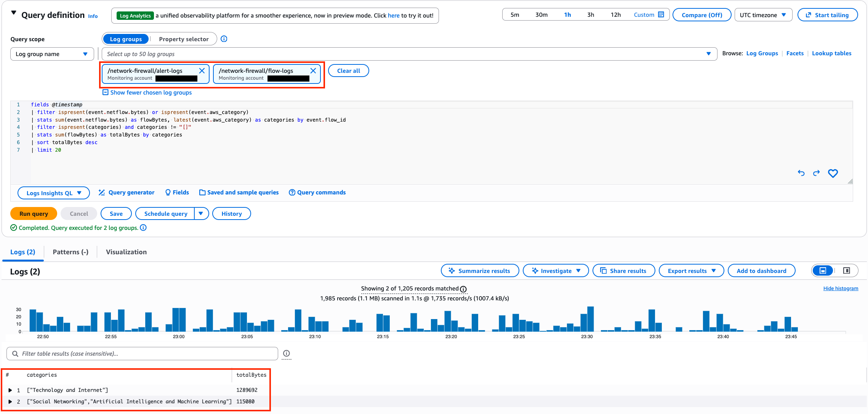
Task: Click Start tailing button
Action: click(x=828, y=15)
